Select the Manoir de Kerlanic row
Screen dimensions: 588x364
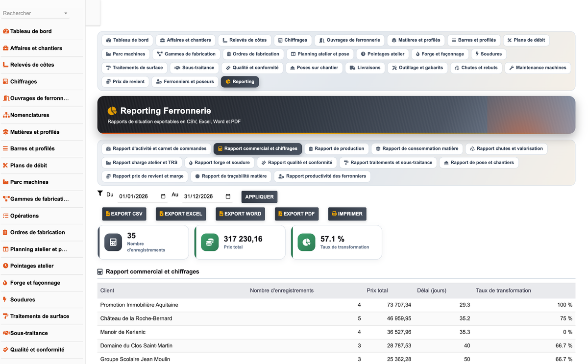pyautogui.click(x=336, y=332)
